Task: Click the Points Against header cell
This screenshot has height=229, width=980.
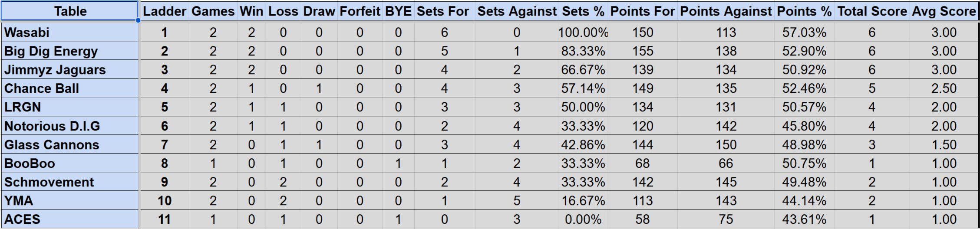Action: (x=726, y=11)
